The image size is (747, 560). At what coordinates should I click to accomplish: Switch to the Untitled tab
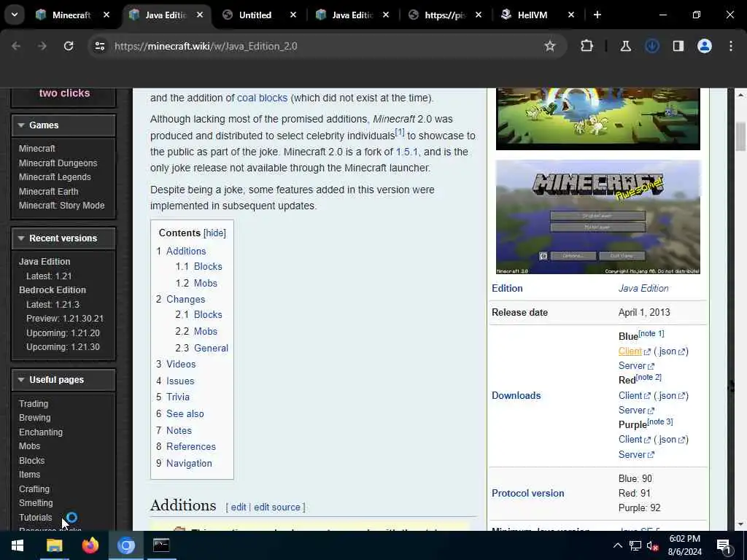(255, 15)
